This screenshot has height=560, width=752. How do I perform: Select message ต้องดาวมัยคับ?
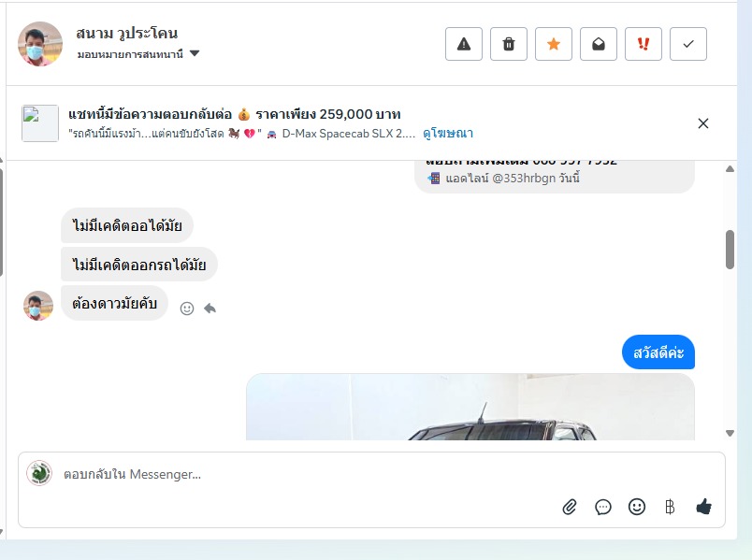pos(115,303)
